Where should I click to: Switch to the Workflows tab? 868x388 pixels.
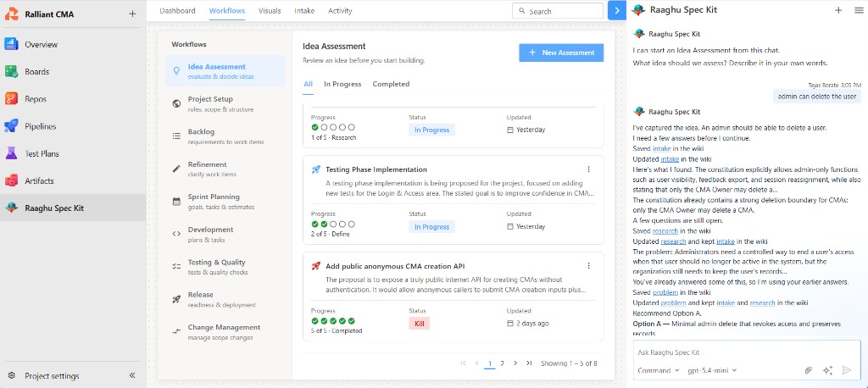227,10
